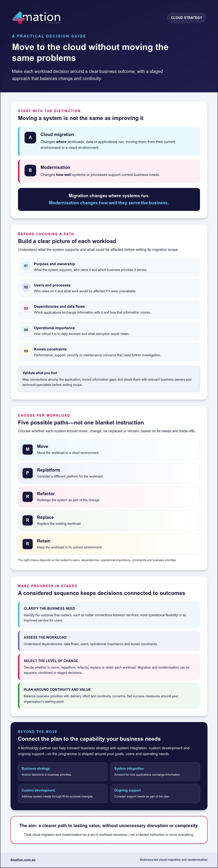This screenshot has height=868, width=218.
Task: Open the Business strategy tile
Action: 63,772
